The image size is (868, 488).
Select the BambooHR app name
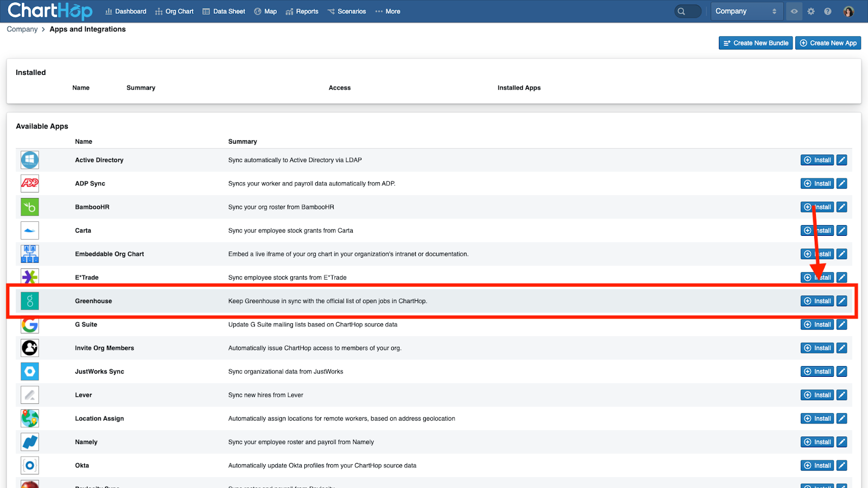pos(92,207)
